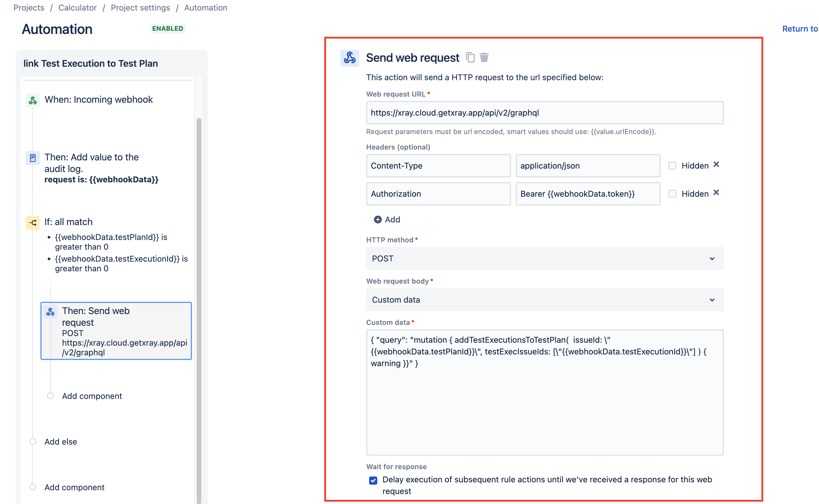Click the testExecutionId greater than 0 condition

pos(121,264)
